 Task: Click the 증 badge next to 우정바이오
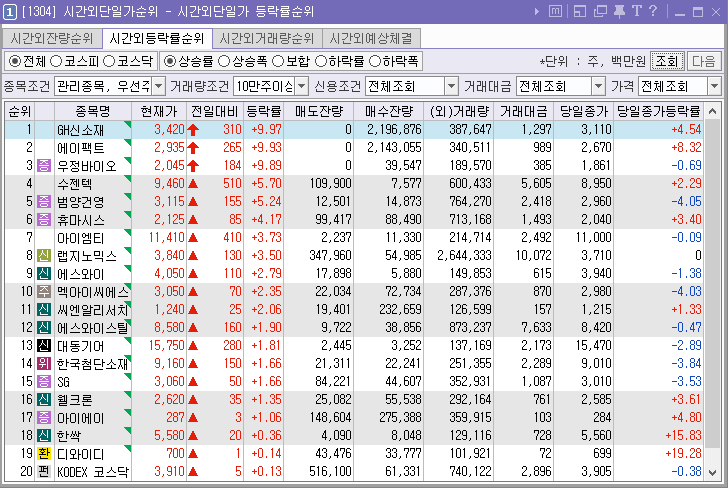click(44, 165)
